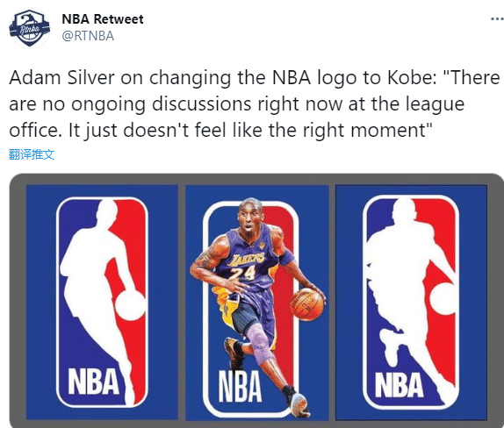Open the original NBA logo image on left
This screenshot has height=428, width=504.
click(x=102, y=302)
